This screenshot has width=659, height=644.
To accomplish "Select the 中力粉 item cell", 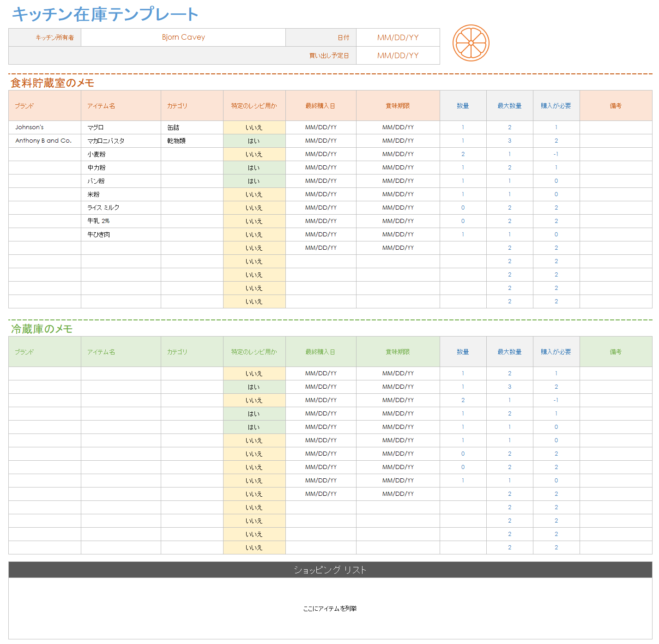I will pyautogui.click(x=121, y=168).
